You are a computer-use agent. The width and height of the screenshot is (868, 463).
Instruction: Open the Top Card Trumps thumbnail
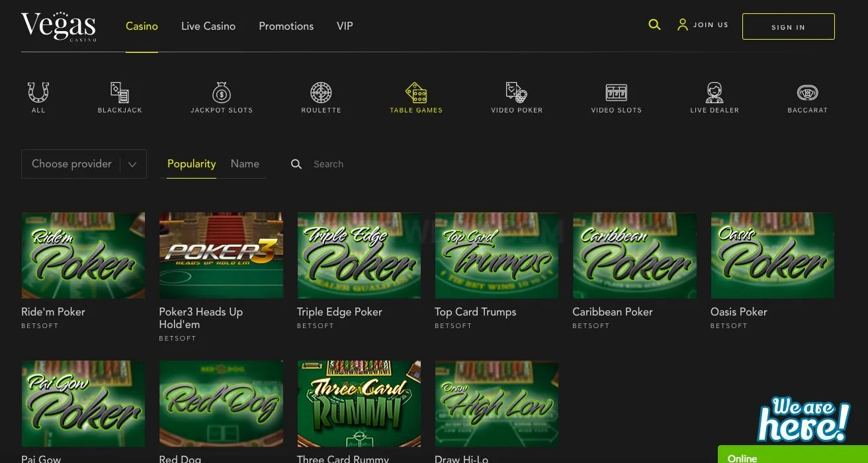point(497,255)
